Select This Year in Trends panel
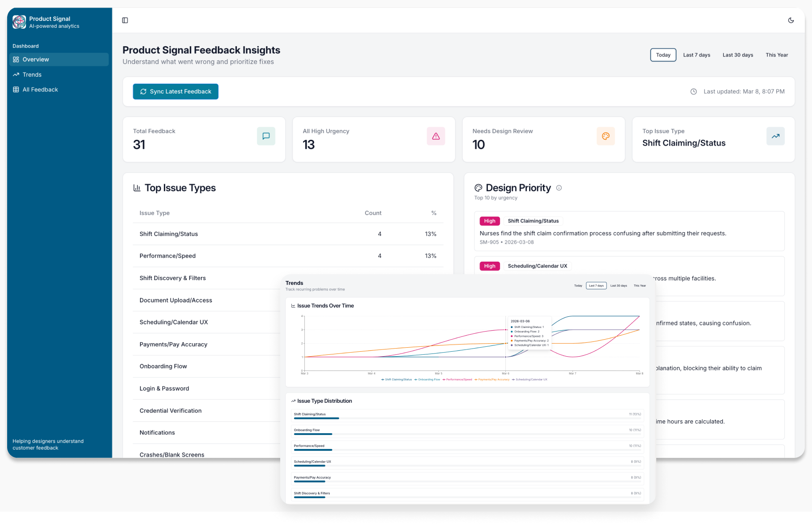812x526 pixels. click(640, 286)
